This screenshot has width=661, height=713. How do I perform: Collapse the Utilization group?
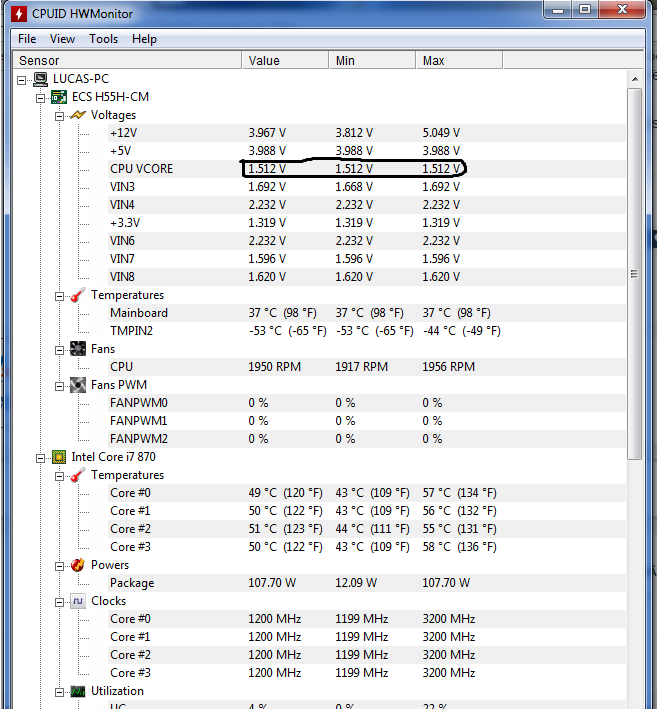[59, 693]
